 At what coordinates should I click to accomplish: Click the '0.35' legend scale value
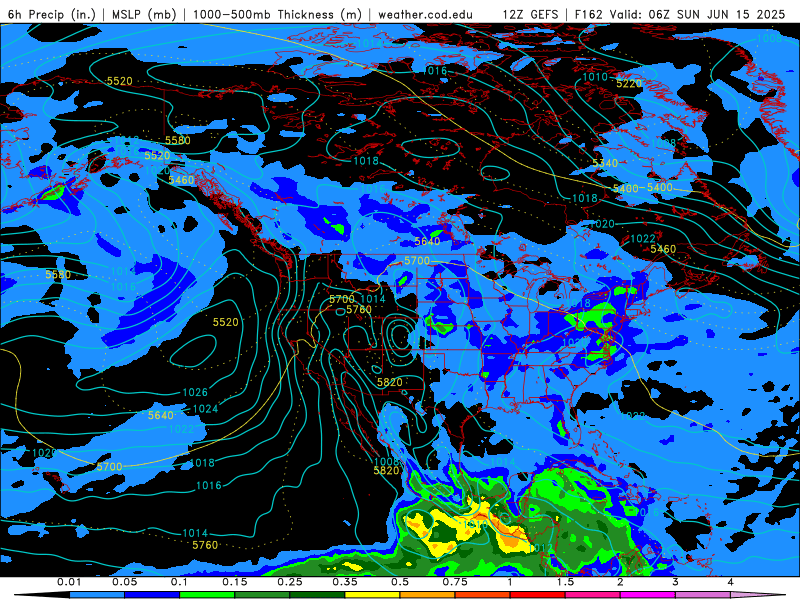(x=345, y=582)
